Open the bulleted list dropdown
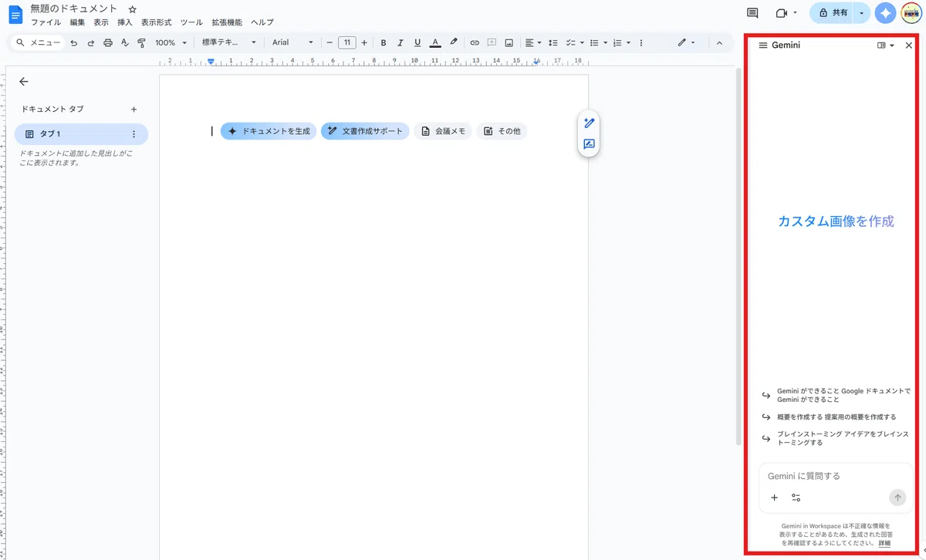The height and width of the screenshot is (560, 926). (x=599, y=43)
